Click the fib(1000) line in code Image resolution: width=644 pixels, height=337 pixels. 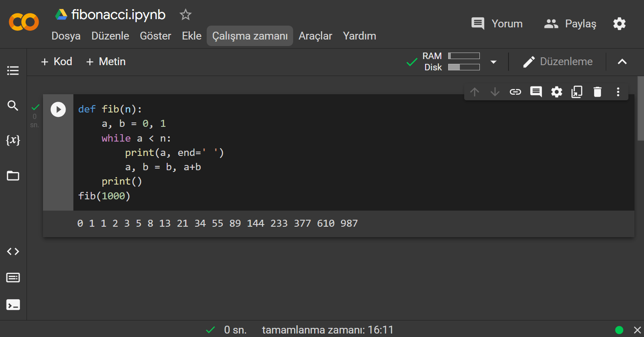tap(104, 196)
